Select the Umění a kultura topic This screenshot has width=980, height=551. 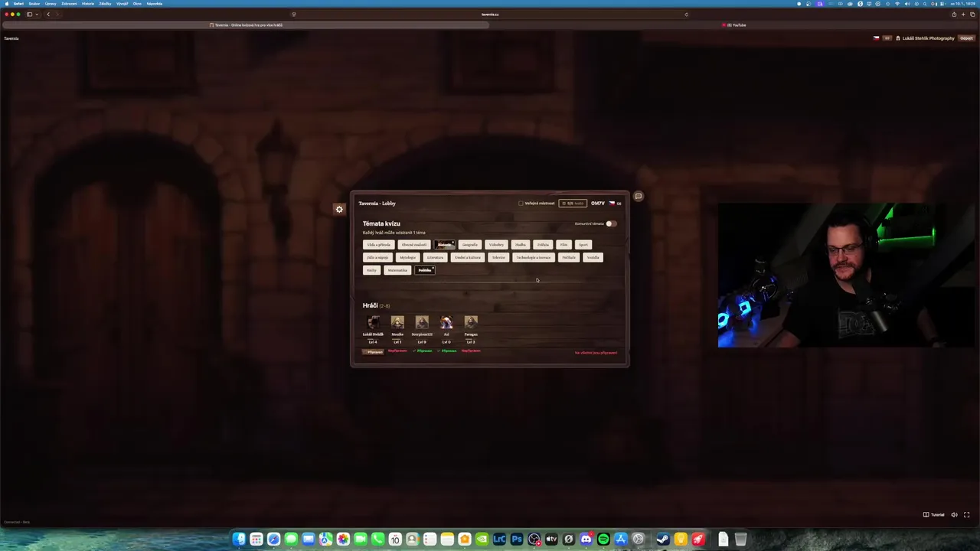point(468,258)
